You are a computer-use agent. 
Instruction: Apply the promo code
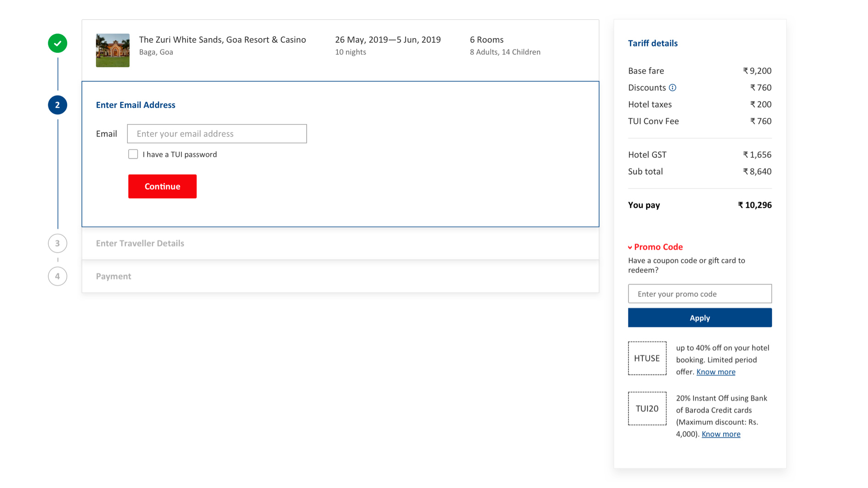click(x=699, y=318)
